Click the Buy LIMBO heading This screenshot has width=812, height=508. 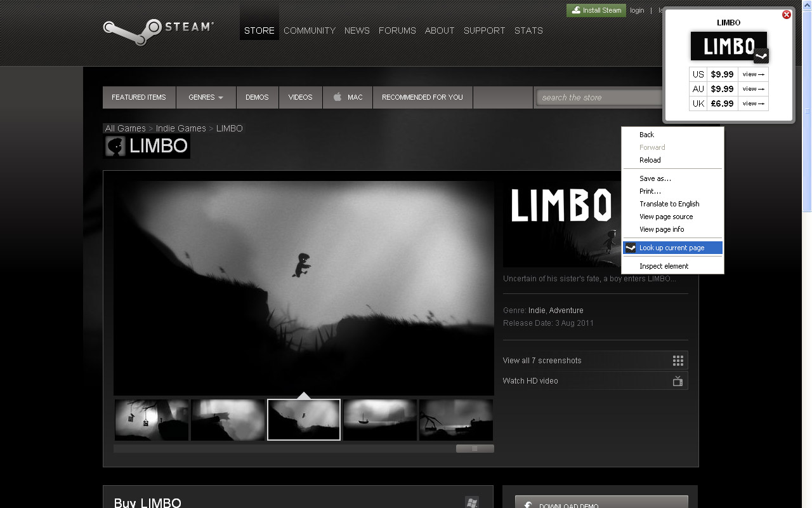[x=148, y=503]
